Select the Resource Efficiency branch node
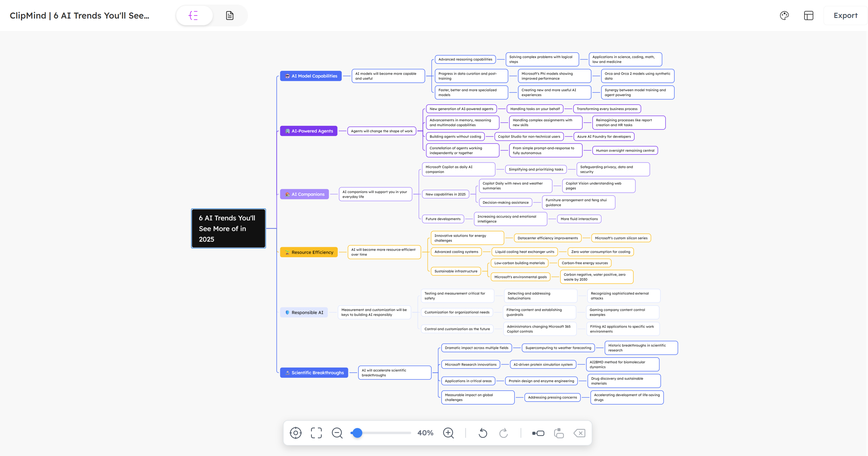 309,252
